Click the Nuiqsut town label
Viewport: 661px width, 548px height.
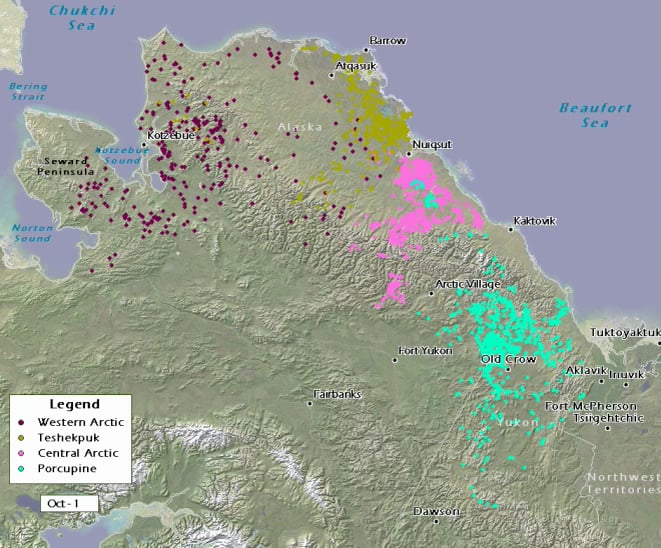click(x=432, y=145)
